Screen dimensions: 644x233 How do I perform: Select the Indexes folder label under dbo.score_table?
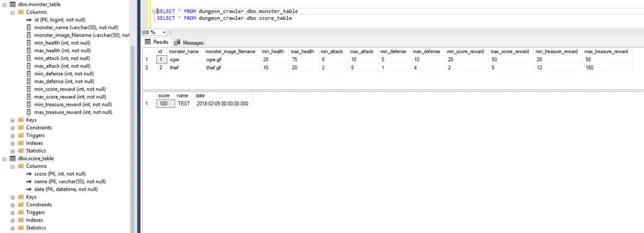click(x=34, y=220)
